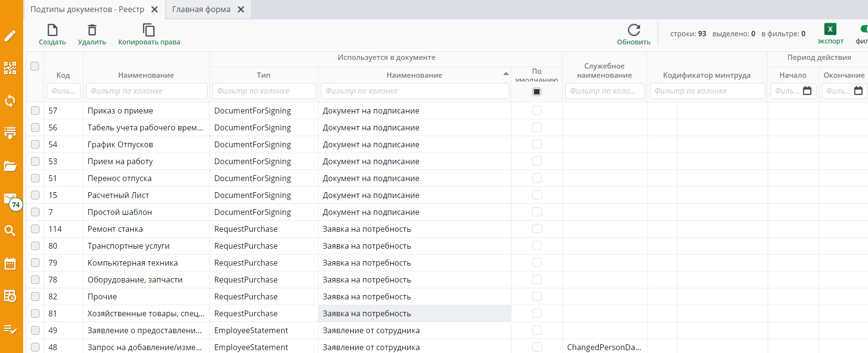Viewport: 868px width, 353px height.
Task: Select Подтипы документов - Реестр tab
Action: [87, 10]
